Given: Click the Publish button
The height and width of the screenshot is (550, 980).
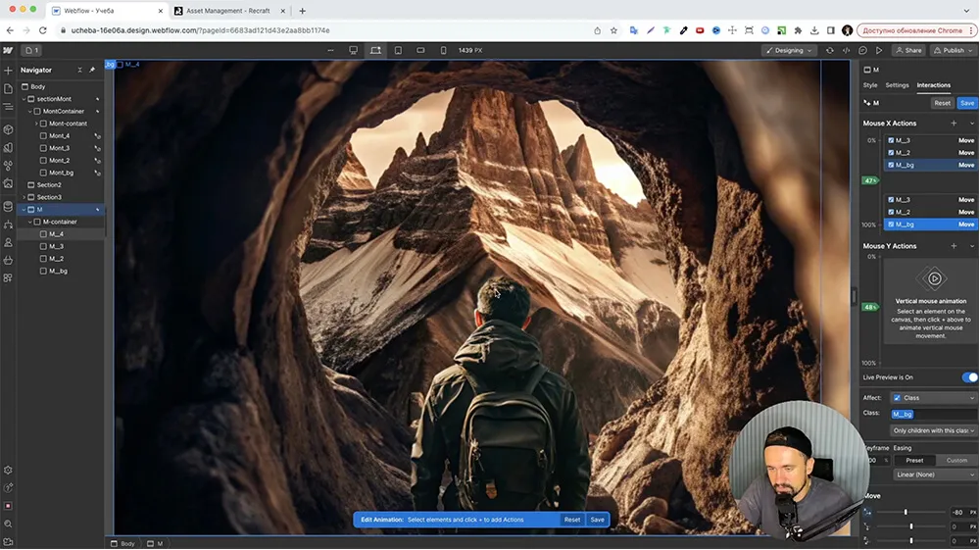Looking at the screenshot, I should tap(954, 50).
